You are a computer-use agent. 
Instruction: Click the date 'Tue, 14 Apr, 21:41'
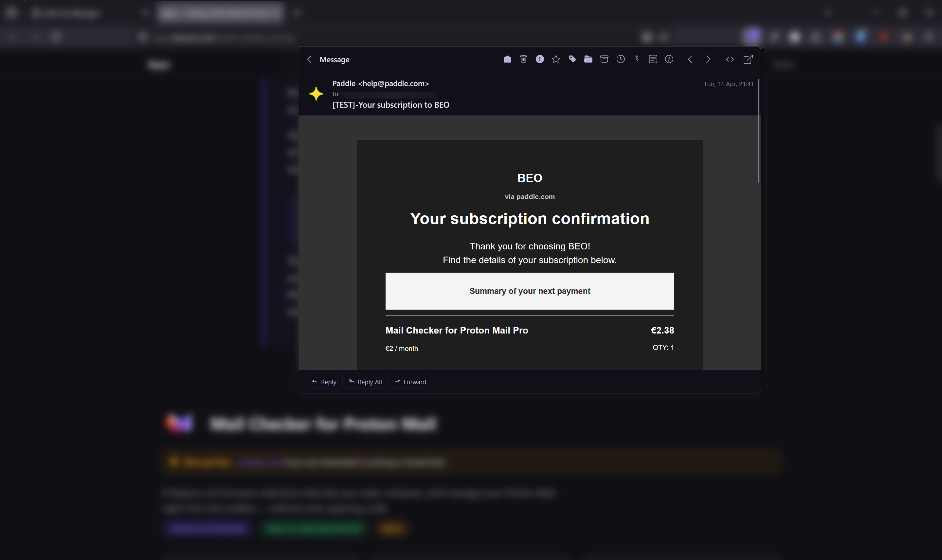(729, 84)
